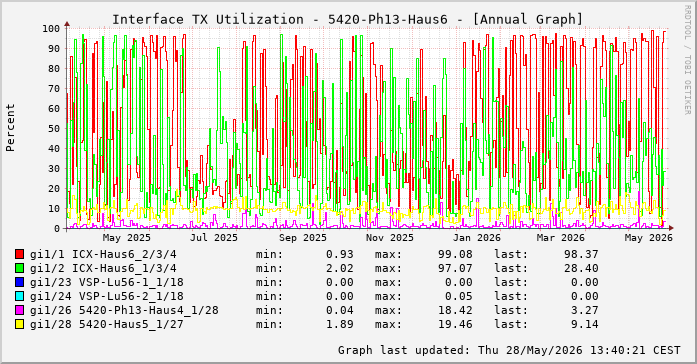Select legend label gi1/1 ICX-Haus6_2/3/4
Viewport: 697px width, 364px height.
point(103,255)
